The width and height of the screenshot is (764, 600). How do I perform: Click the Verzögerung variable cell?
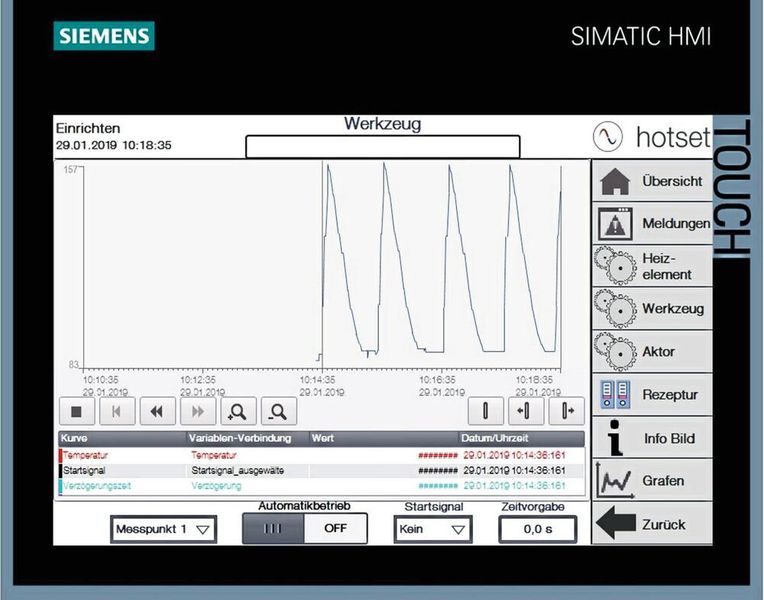click(248, 486)
